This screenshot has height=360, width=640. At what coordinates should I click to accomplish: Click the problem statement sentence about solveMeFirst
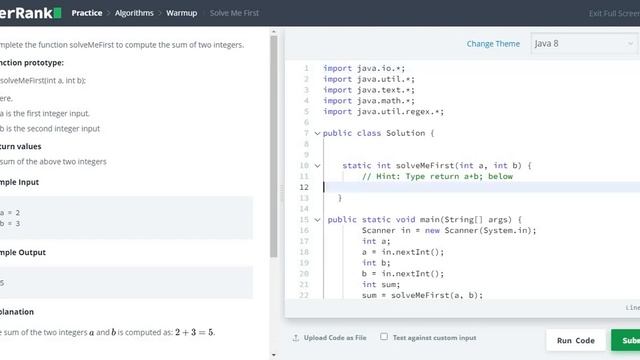pos(122,45)
